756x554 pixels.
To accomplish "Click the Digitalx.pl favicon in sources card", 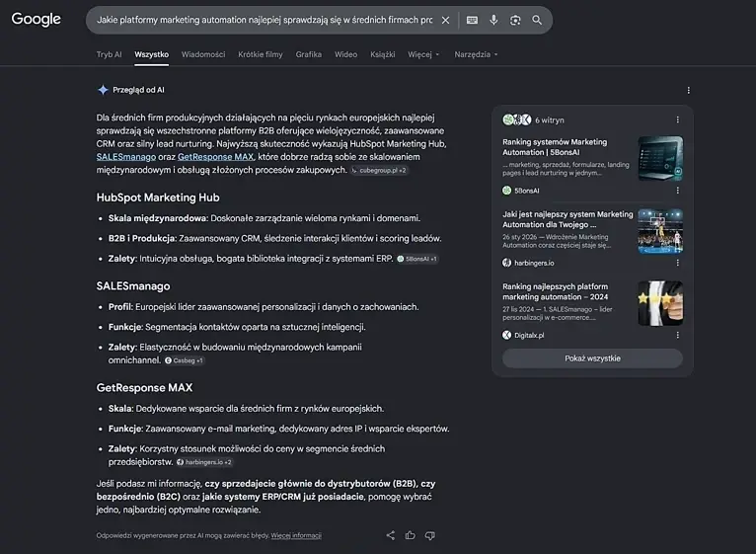I will click(506, 335).
